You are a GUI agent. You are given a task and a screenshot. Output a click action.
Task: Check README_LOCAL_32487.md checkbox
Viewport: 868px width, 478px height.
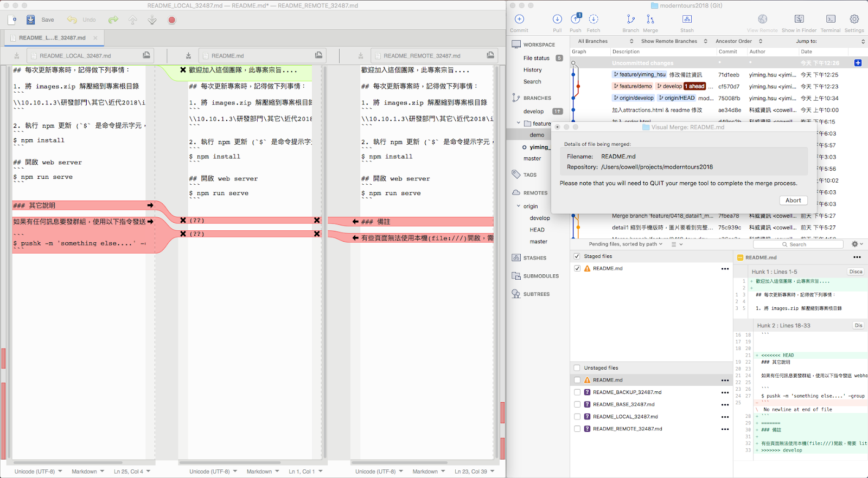(x=577, y=417)
